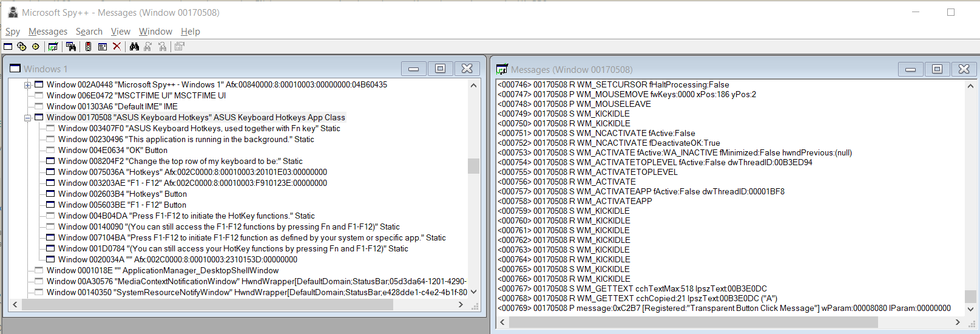Open the Spy menu
Screen dimensions: 980x334
pos(13,32)
